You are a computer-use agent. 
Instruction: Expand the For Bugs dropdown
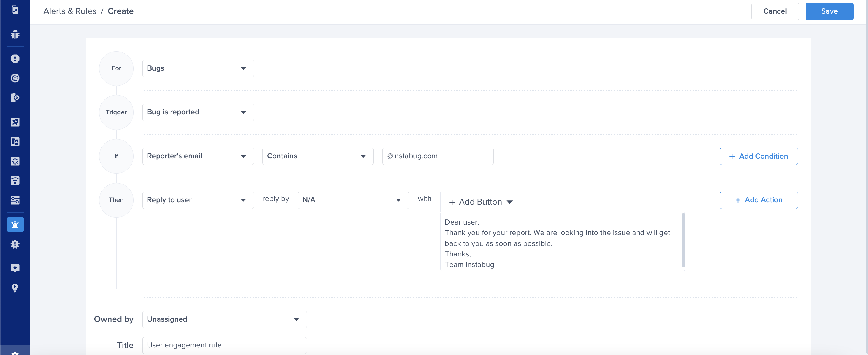tap(198, 68)
